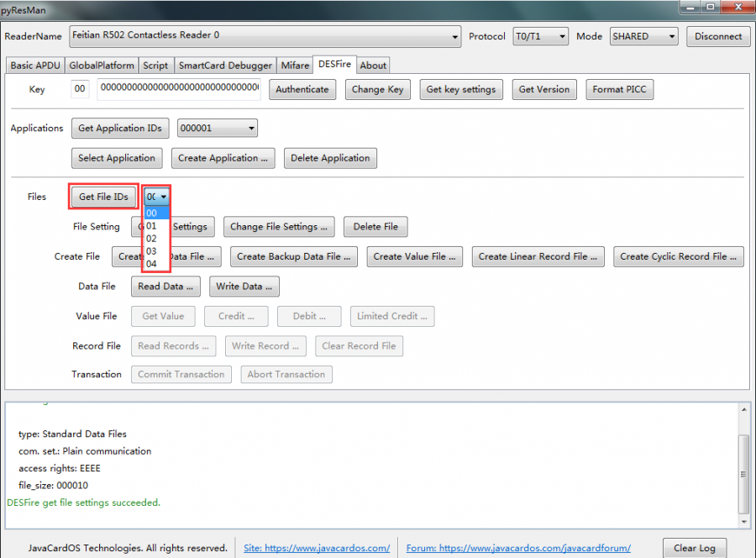Click Get Application IDs
The height and width of the screenshot is (558, 756).
[x=120, y=129]
